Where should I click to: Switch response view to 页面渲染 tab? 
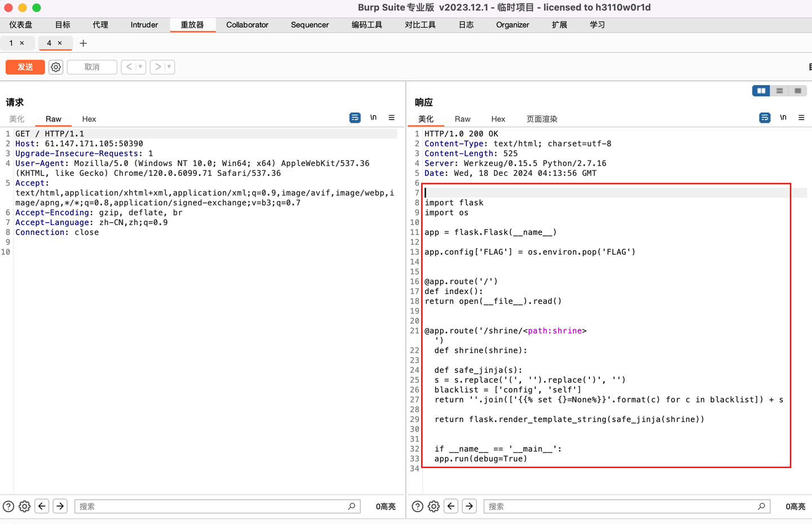542,119
